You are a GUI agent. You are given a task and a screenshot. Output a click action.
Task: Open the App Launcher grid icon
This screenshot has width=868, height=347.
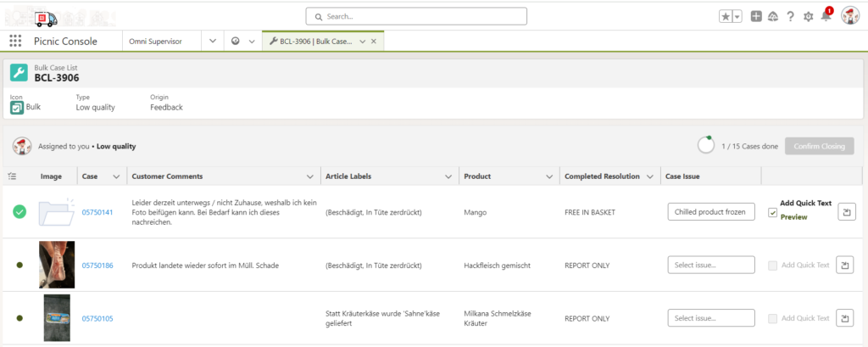15,41
